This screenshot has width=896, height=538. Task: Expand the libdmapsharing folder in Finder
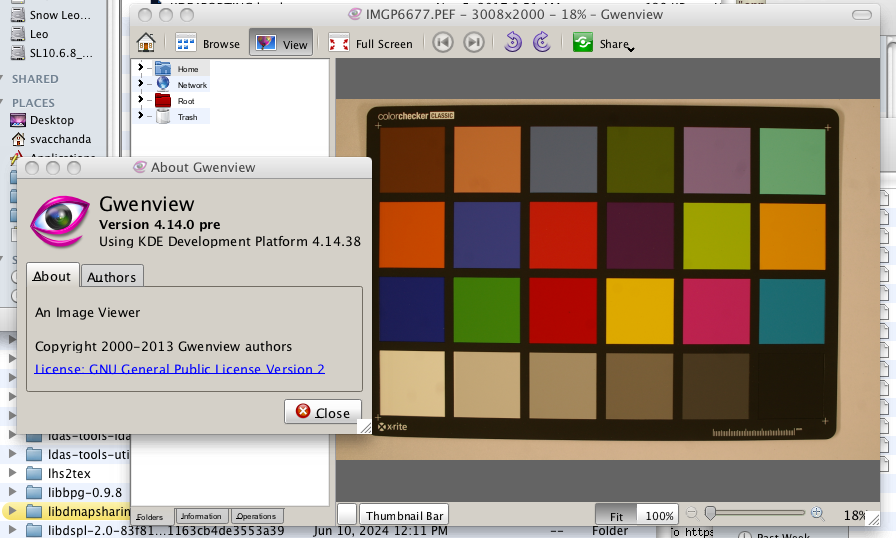tap(12, 511)
